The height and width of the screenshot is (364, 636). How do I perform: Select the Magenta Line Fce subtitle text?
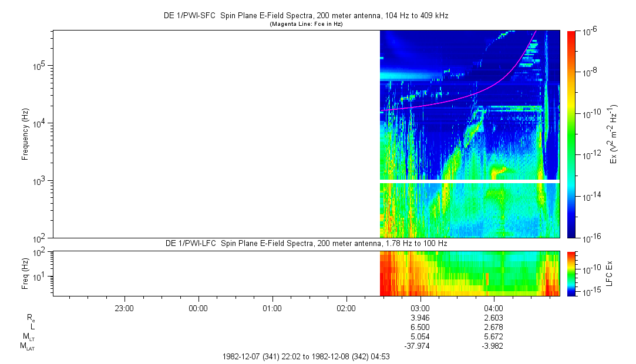tap(305, 24)
